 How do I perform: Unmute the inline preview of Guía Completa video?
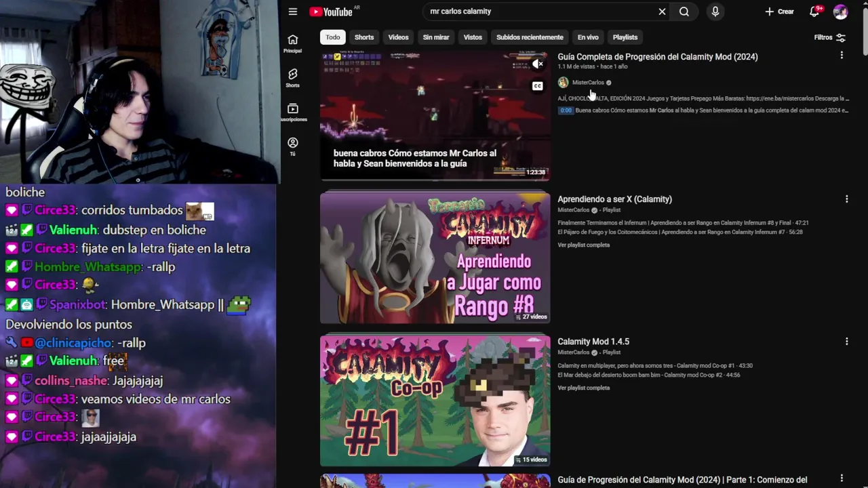[x=538, y=64]
